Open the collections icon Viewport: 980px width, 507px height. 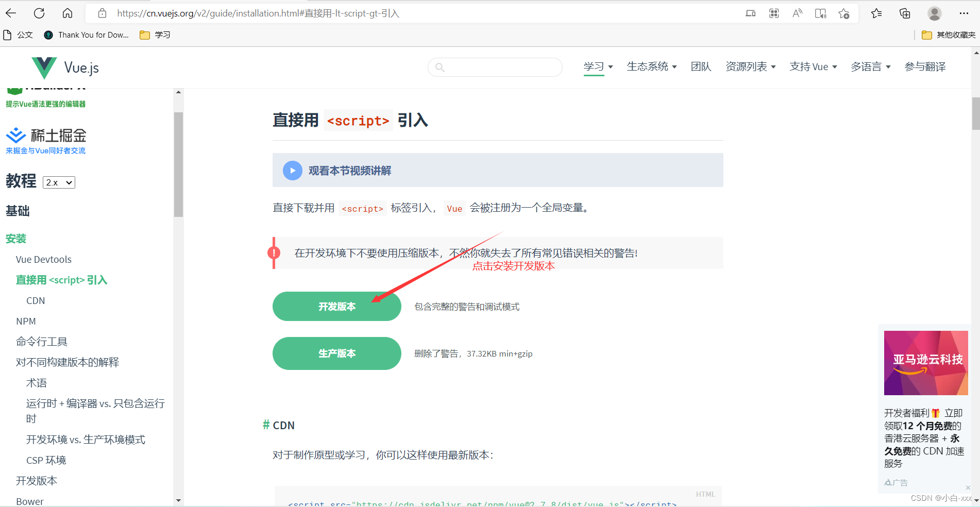point(905,13)
